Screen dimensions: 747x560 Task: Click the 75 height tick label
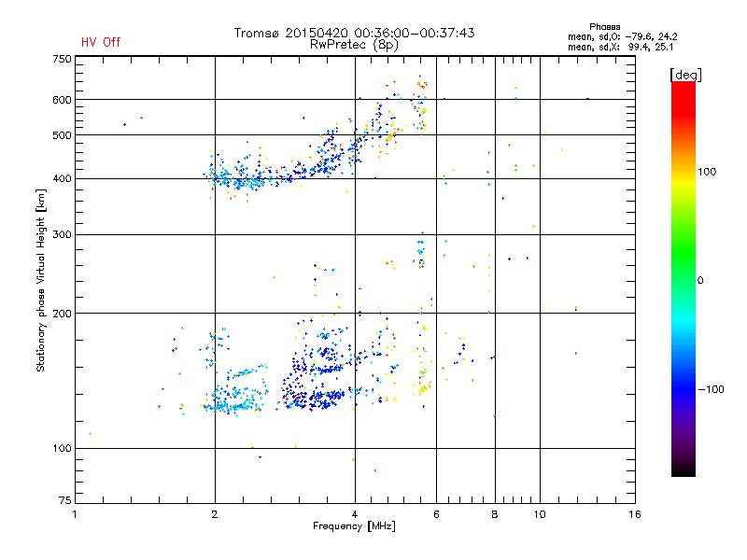[64, 500]
